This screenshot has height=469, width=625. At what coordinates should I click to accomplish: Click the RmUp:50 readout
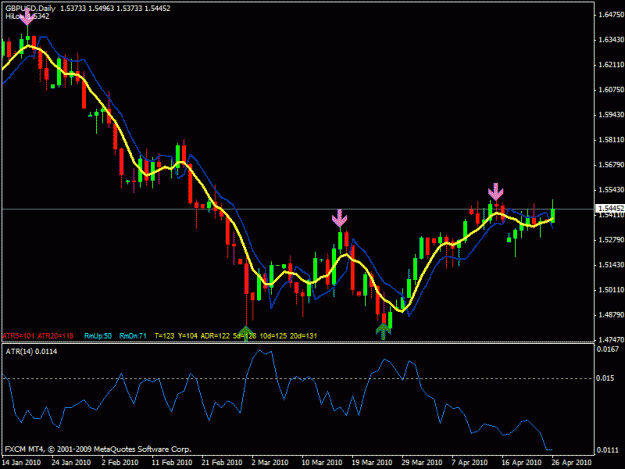pyautogui.click(x=98, y=336)
